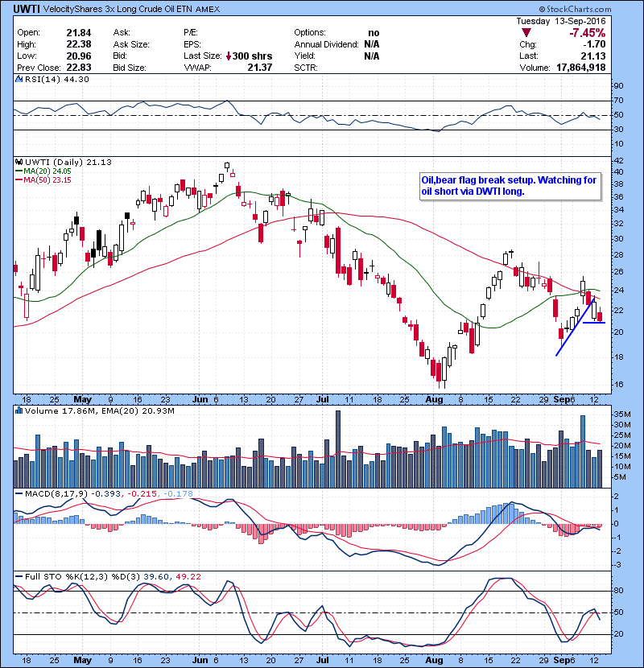The height and width of the screenshot is (668, 644).
Task: Click the red down arrow beside 300 shrs
Action: pyautogui.click(x=229, y=56)
